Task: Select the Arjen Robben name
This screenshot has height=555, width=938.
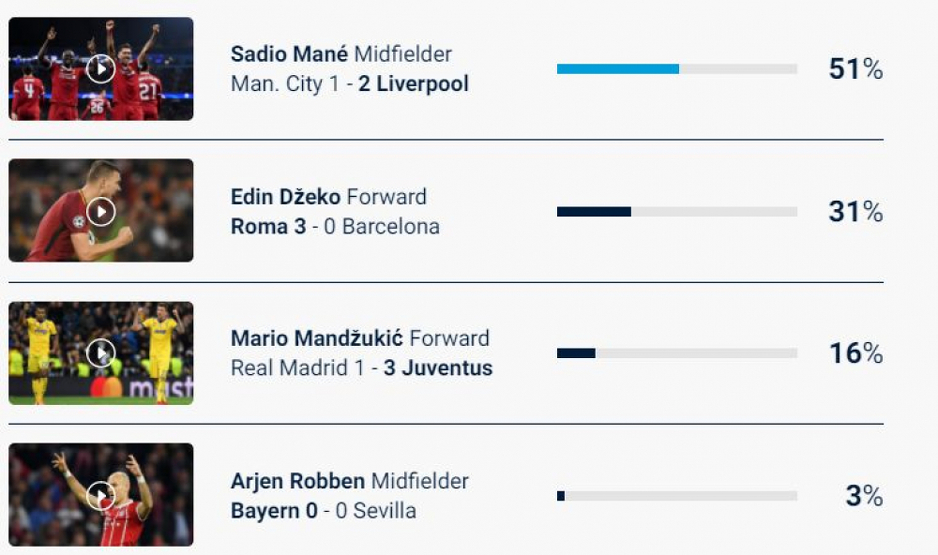Action: pos(298,481)
